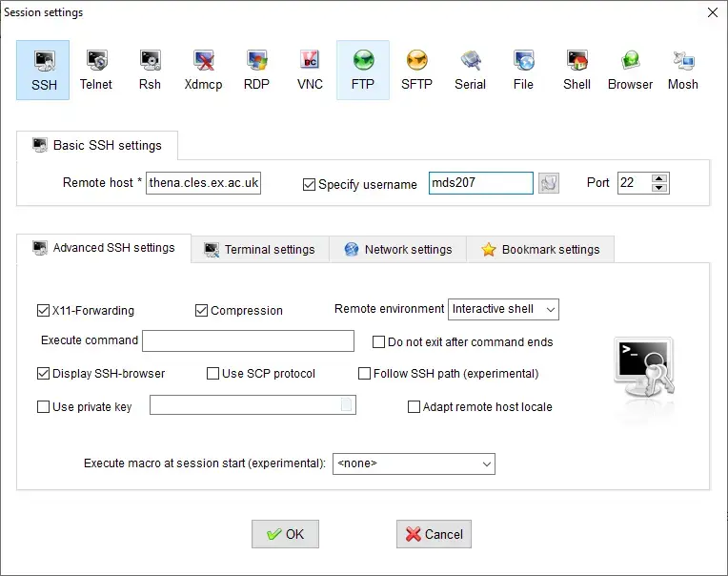The width and height of the screenshot is (728, 576).
Task: Turn off Compression checkbox
Action: point(201,310)
